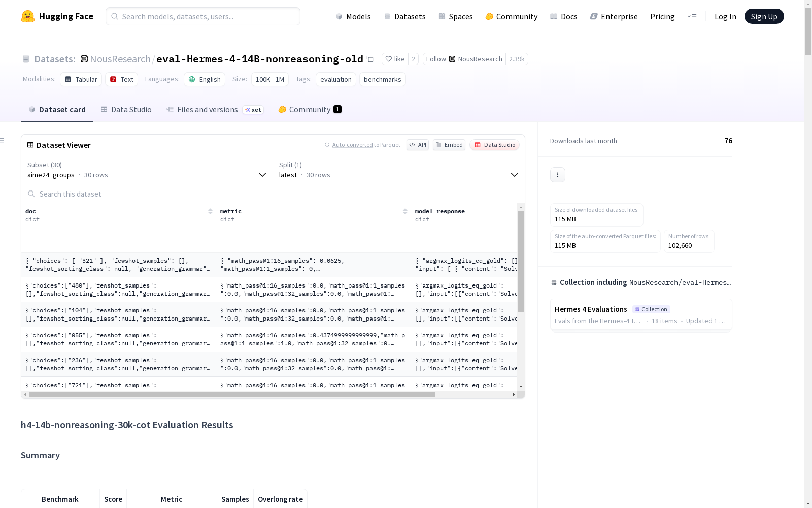Focus the Search this dataset field
Viewport: 812px width, 508px height.
(x=273, y=194)
